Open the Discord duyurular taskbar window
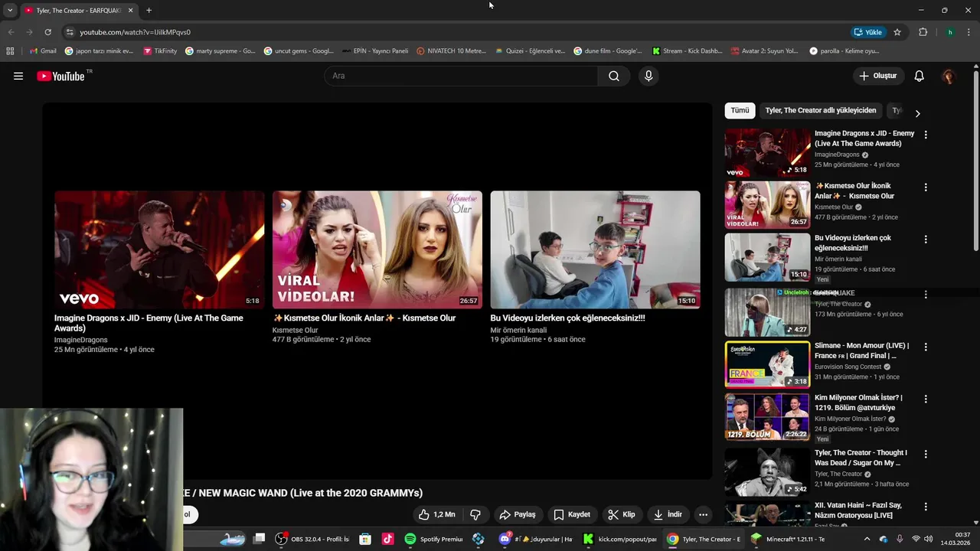The height and width of the screenshot is (551, 980). click(536, 539)
